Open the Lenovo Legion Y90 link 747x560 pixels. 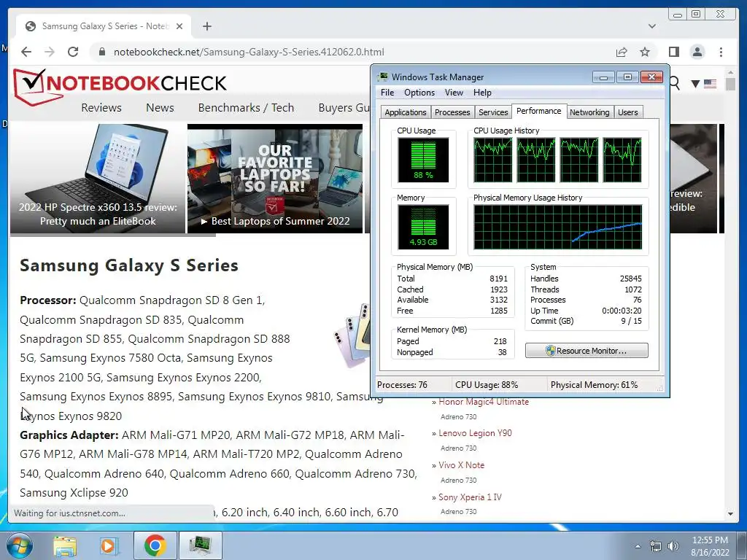coord(475,433)
